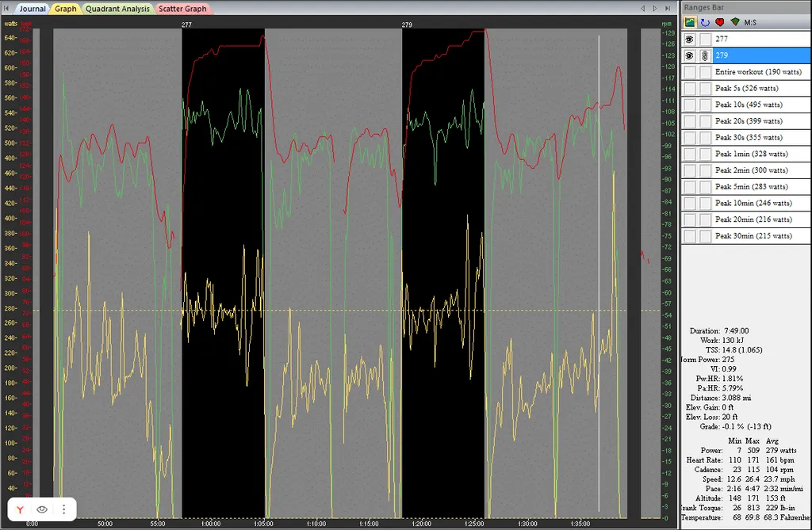This screenshot has height=530, width=812.
Task: Click the blue refresh arrow icon
Action: [704, 22]
